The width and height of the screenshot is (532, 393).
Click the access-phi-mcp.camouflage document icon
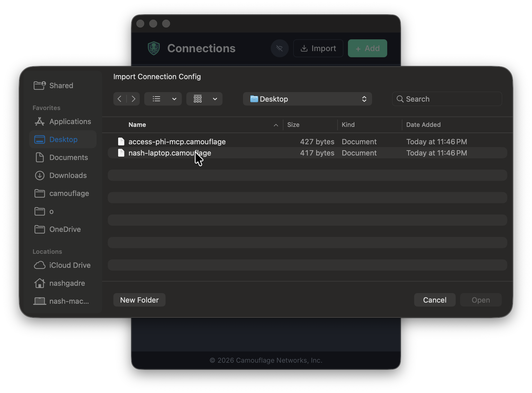coord(121,141)
